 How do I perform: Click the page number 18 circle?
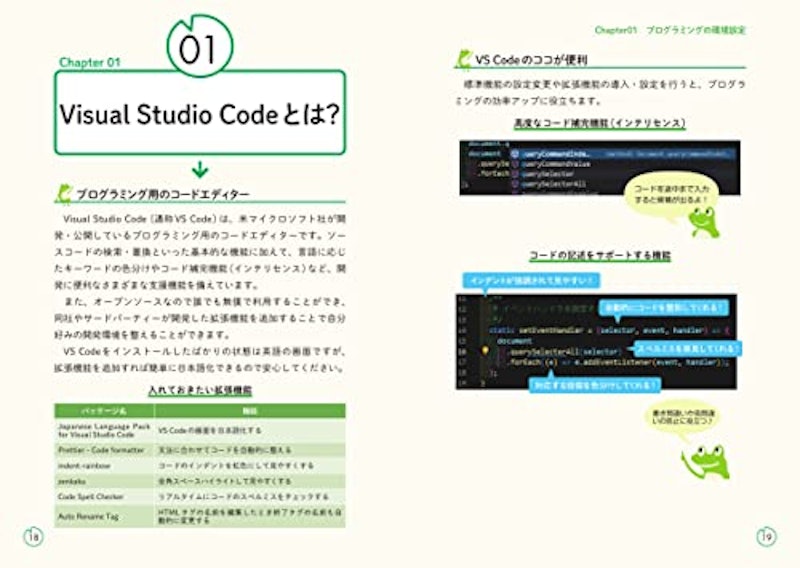(x=34, y=536)
